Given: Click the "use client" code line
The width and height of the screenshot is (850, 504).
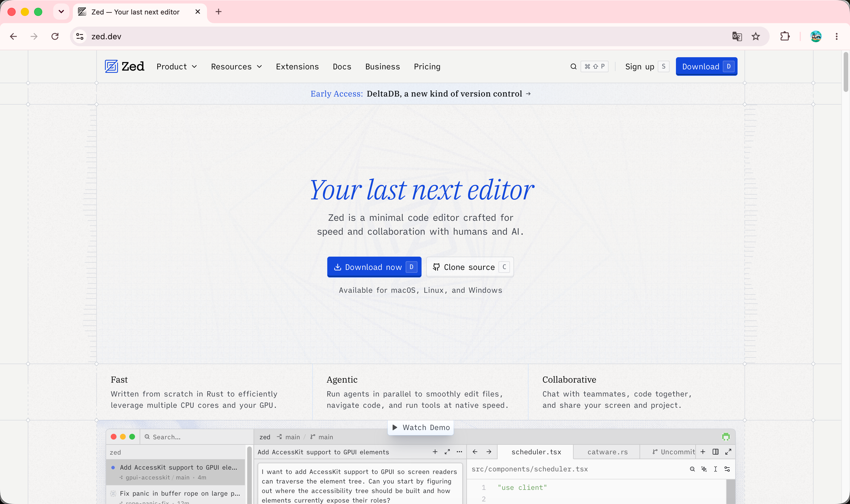Looking at the screenshot, I should click(522, 488).
